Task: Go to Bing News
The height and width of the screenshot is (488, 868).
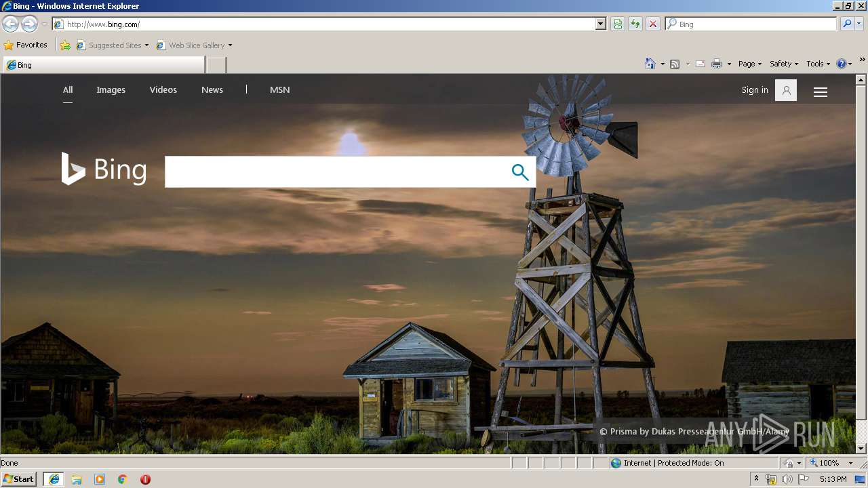Action: 212,89
